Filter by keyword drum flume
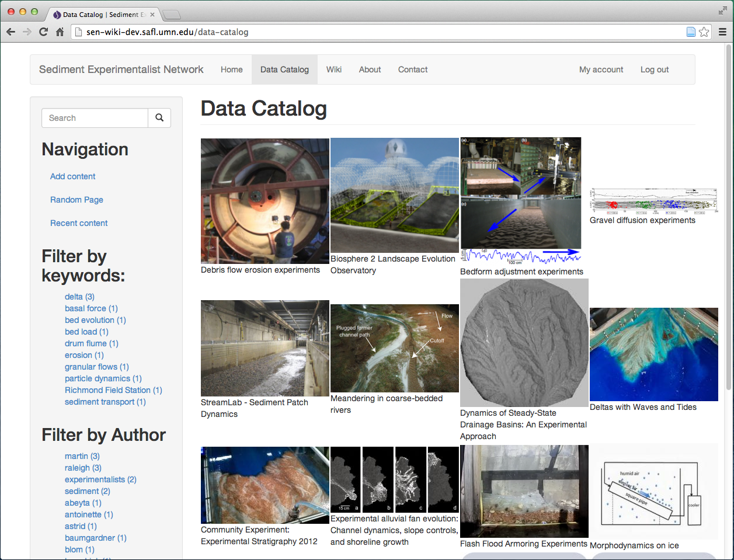The image size is (734, 560). [92, 343]
